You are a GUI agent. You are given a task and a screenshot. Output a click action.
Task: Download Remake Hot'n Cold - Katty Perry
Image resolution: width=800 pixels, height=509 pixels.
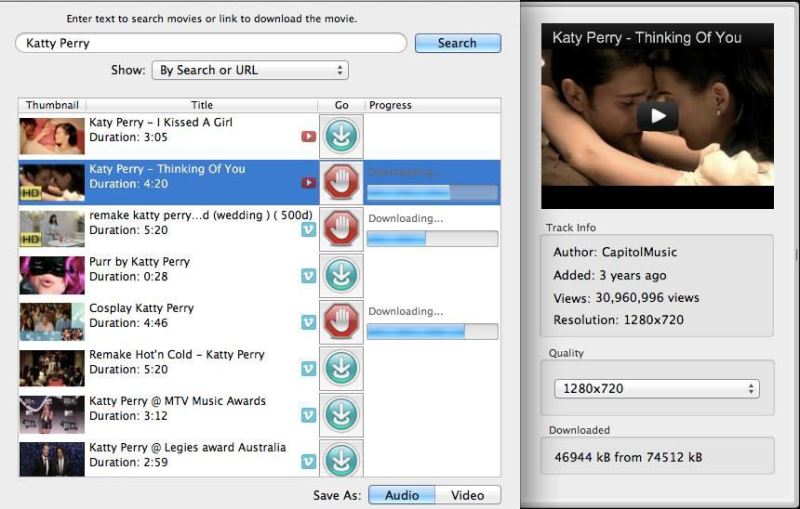click(x=341, y=368)
